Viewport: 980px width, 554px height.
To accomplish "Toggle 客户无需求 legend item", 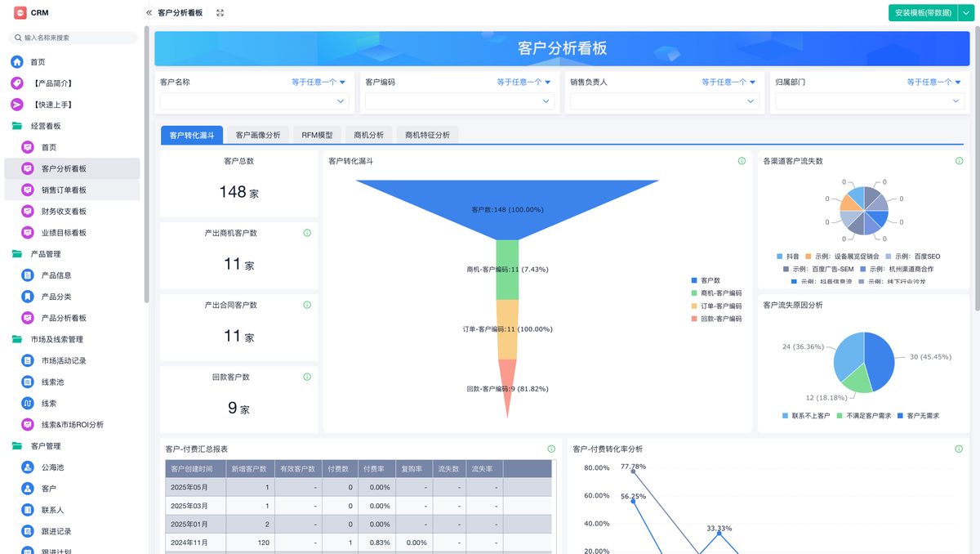I will 918,416.
